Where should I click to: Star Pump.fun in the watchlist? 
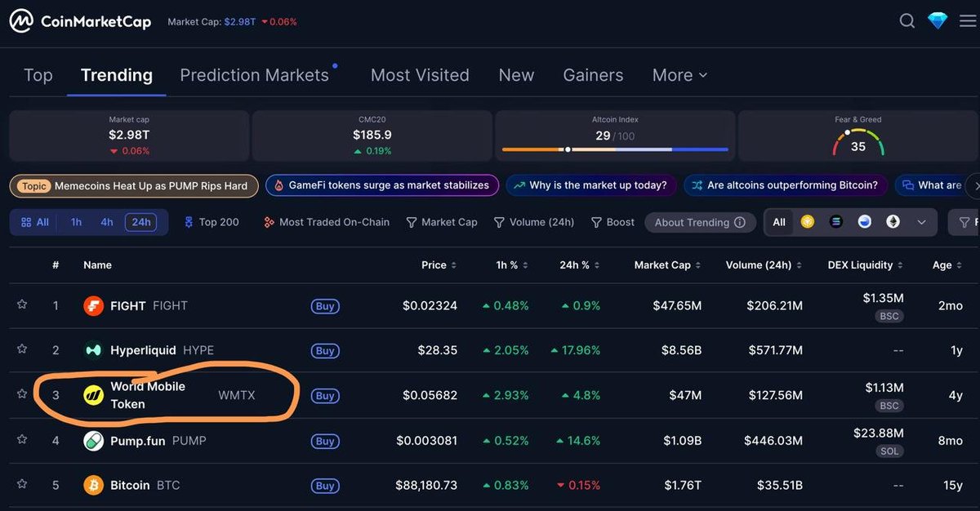(22, 439)
